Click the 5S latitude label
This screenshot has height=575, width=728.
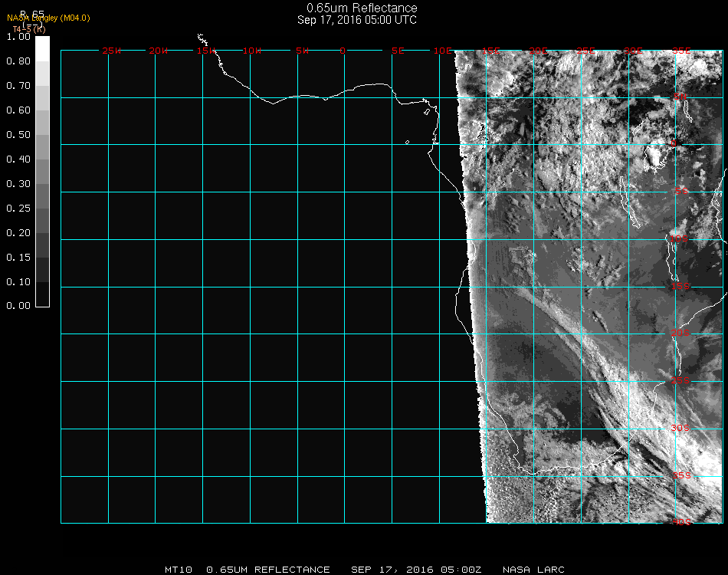coord(681,192)
